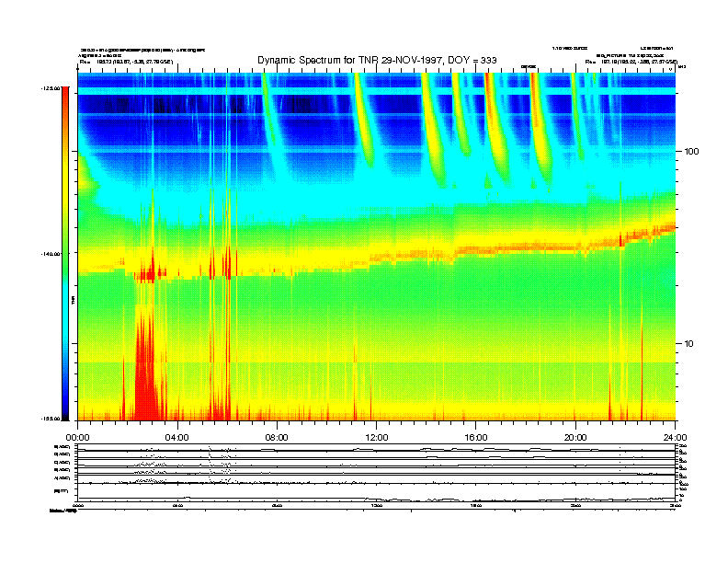The image size is (728, 563).
Task: Select the 20:00 time axis label
Action: (575, 438)
